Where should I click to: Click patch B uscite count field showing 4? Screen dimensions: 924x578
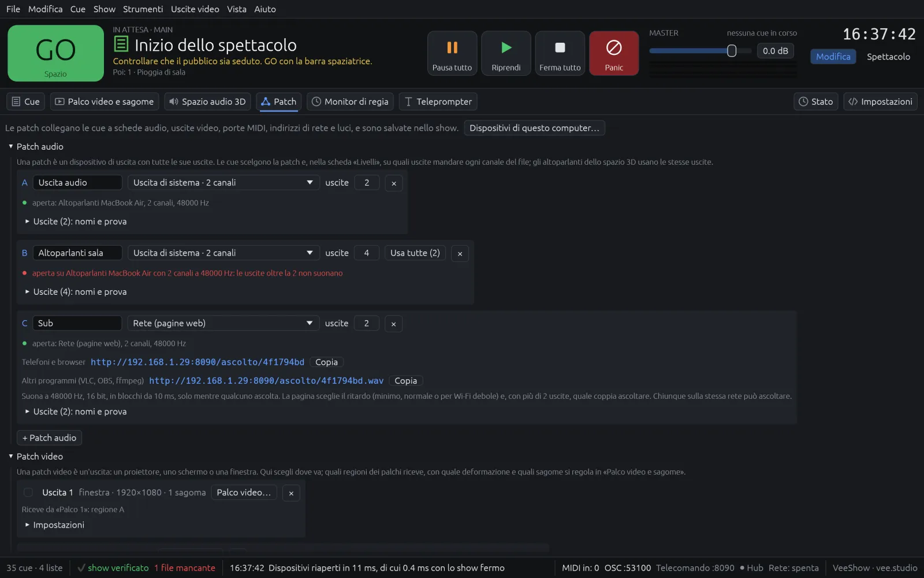tap(367, 253)
